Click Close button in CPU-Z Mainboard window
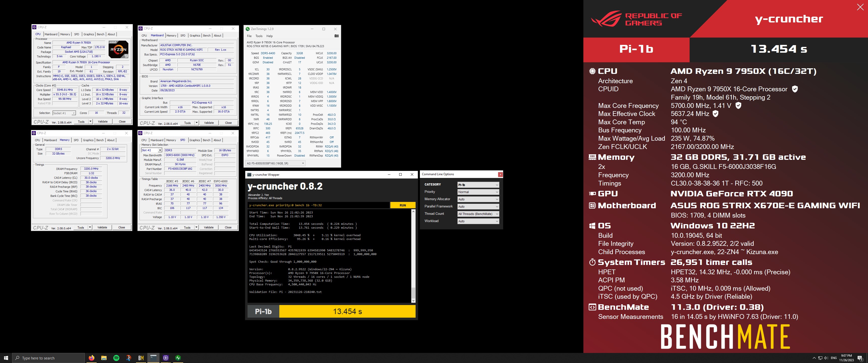The height and width of the screenshot is (363, 868). [x=228, y=123]
